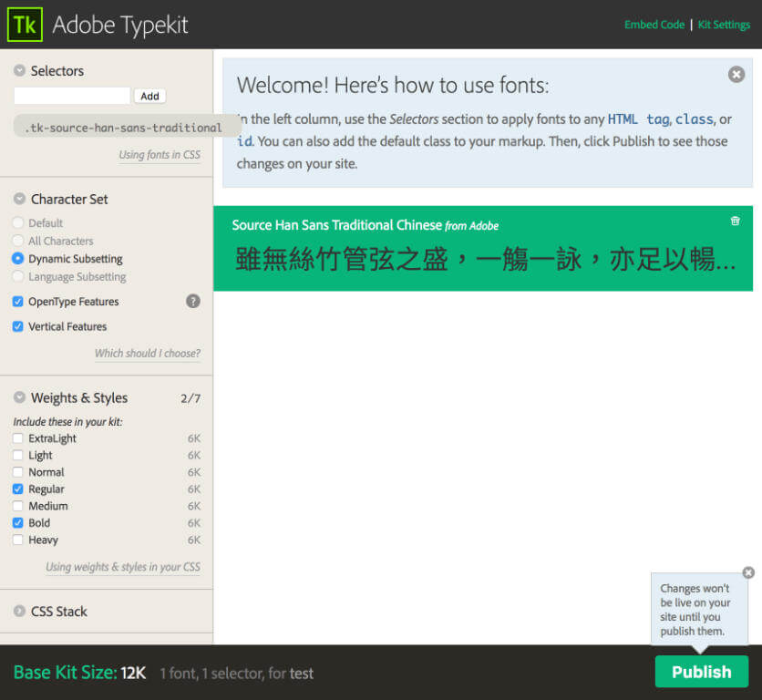This screenshot has width=762, height=700.
Task: Collapse the Weights & Styles section
Action: coord(19,397)
